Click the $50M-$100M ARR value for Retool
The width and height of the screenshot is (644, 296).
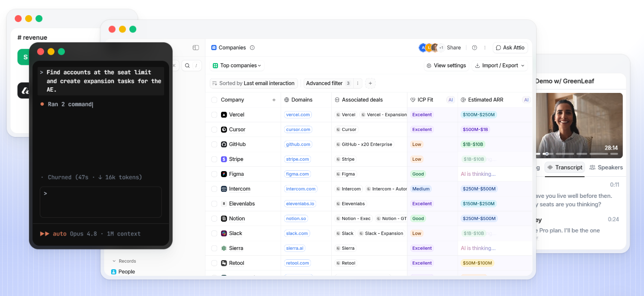click(477, 263)
